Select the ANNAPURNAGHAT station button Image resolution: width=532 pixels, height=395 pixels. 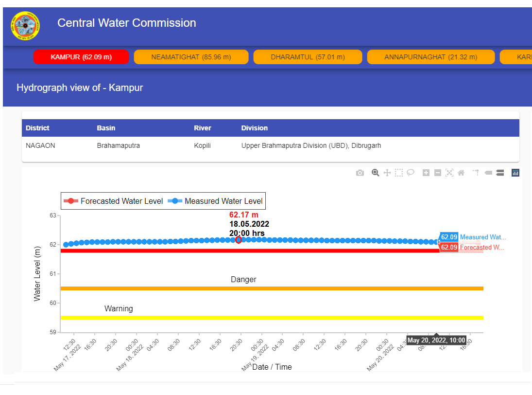coord(431,57)
